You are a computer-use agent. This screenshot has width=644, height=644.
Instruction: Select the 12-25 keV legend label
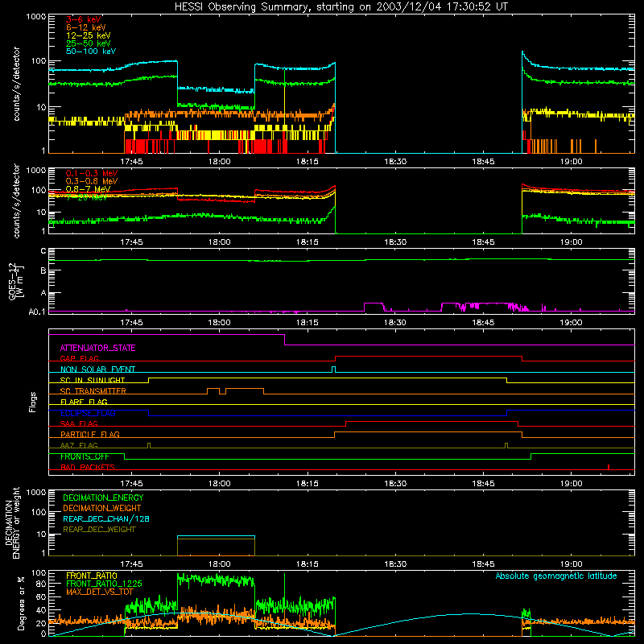click(89, 35)
